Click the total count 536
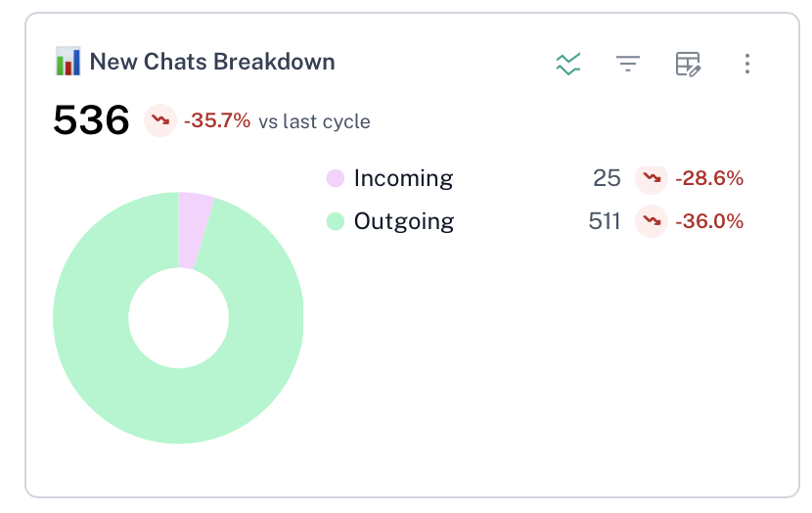The width and height of the screenshot is (812, 513). [x=91, y=121]
